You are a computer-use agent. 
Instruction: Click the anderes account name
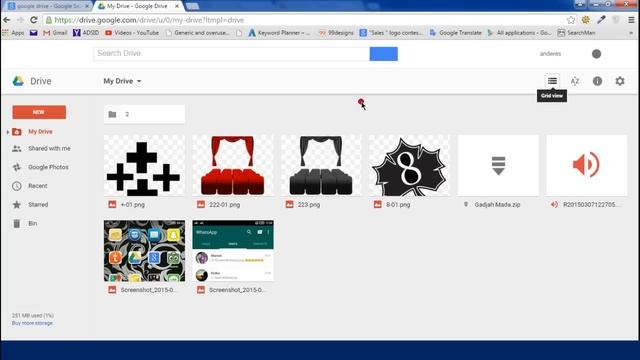pyautogui.click(x=550, y=54)
